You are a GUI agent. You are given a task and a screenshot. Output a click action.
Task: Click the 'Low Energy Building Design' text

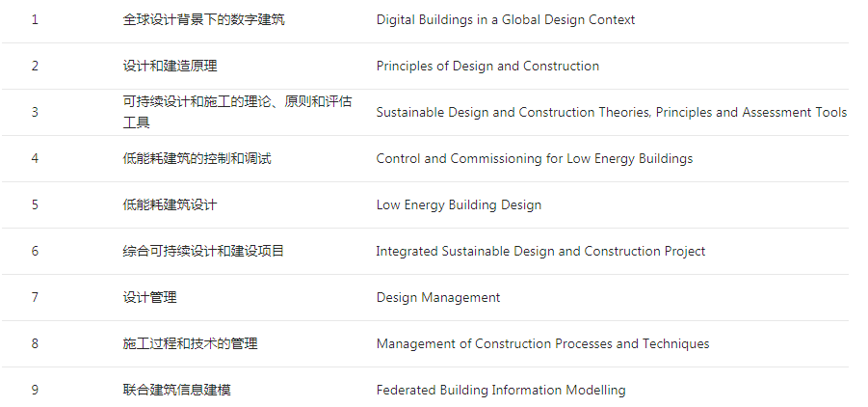click(459, 205)
